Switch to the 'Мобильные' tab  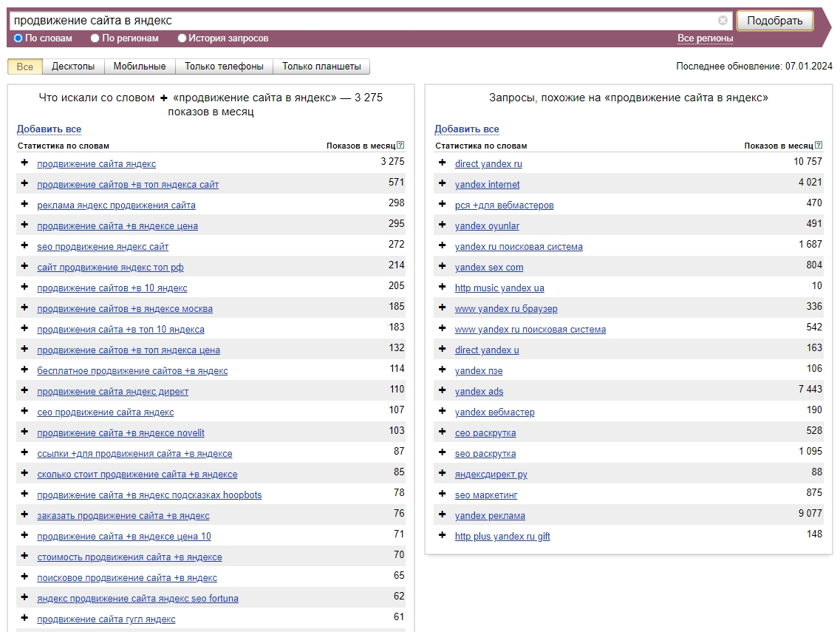pos(140,67)
